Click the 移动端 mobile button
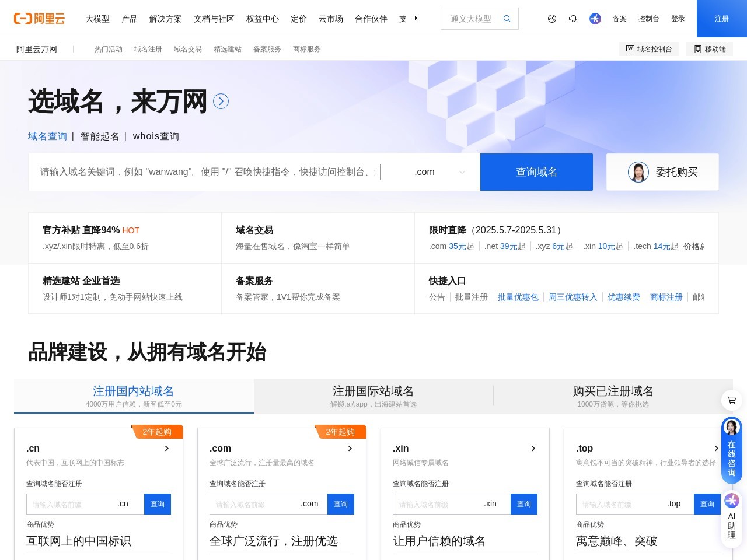747x560 pixels. click(710, 49)
